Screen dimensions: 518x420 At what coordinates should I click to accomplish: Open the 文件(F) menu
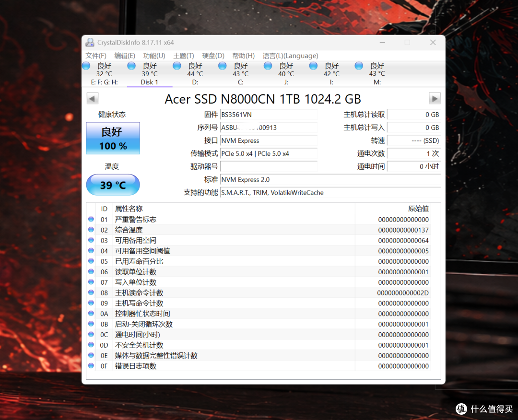[96, 56]
